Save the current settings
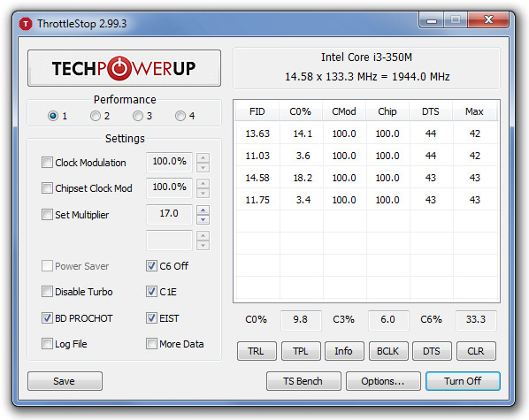This screenshot has height=420, width=529. [65, 381]
